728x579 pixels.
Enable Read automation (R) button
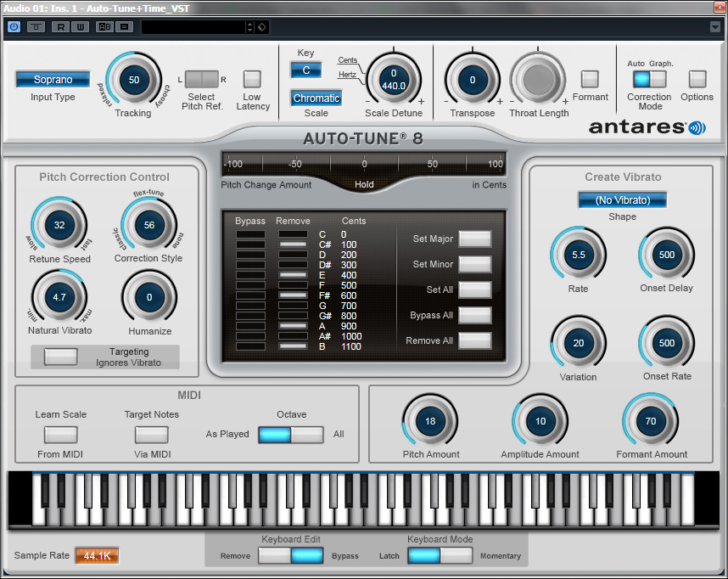60,27
